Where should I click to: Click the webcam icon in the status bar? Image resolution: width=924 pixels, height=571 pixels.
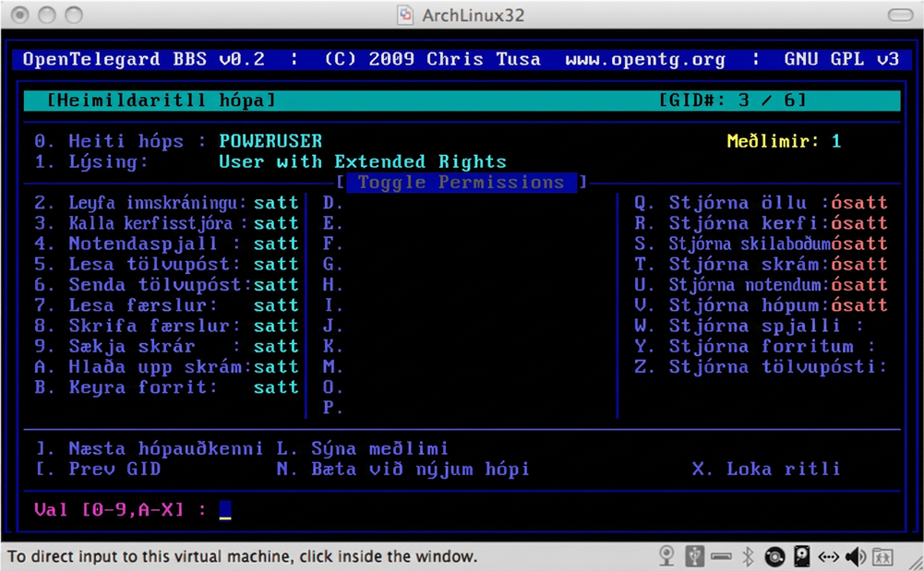[x=666, y=555]
